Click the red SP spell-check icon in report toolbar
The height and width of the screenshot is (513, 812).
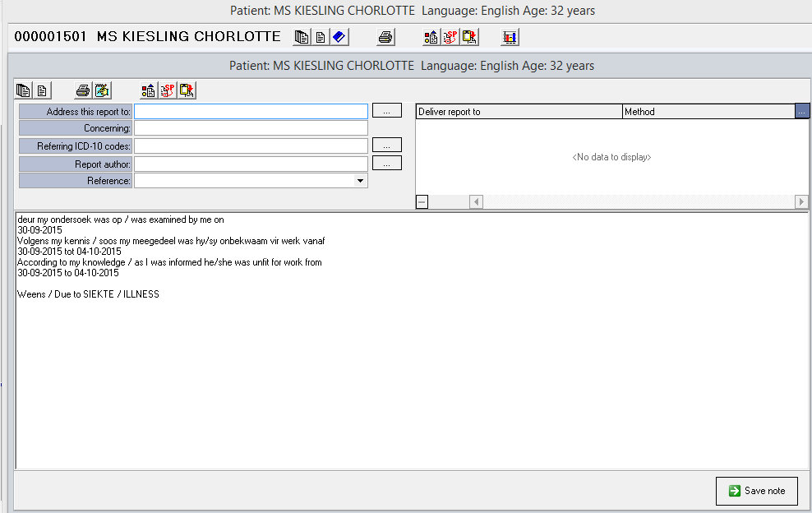(x=168, y=90)
